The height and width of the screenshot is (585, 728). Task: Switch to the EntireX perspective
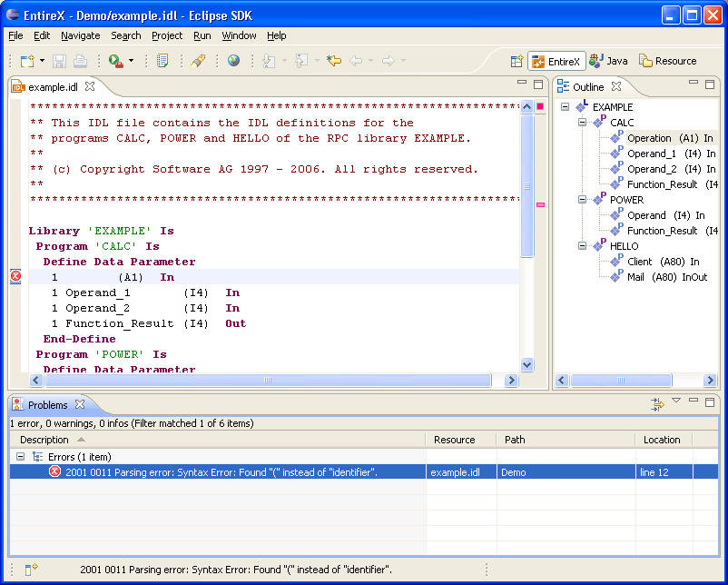coord(556,62)
